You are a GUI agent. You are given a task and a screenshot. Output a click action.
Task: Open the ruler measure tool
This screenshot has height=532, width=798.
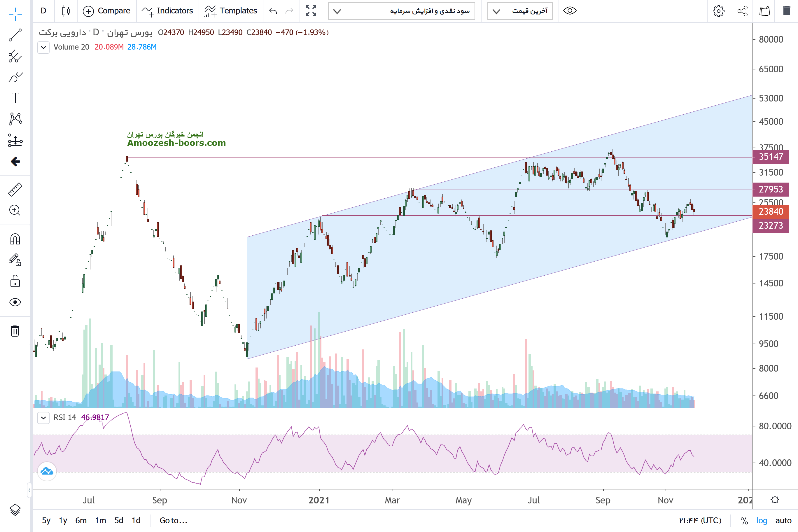15,190
